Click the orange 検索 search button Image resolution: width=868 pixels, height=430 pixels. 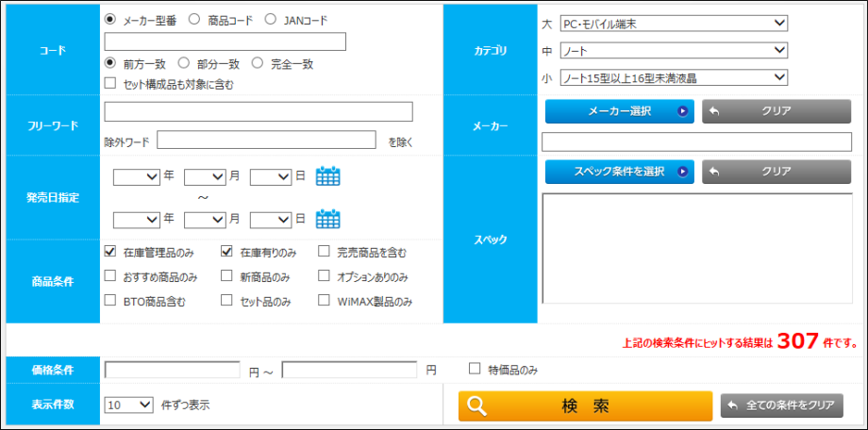pos(585,405)
